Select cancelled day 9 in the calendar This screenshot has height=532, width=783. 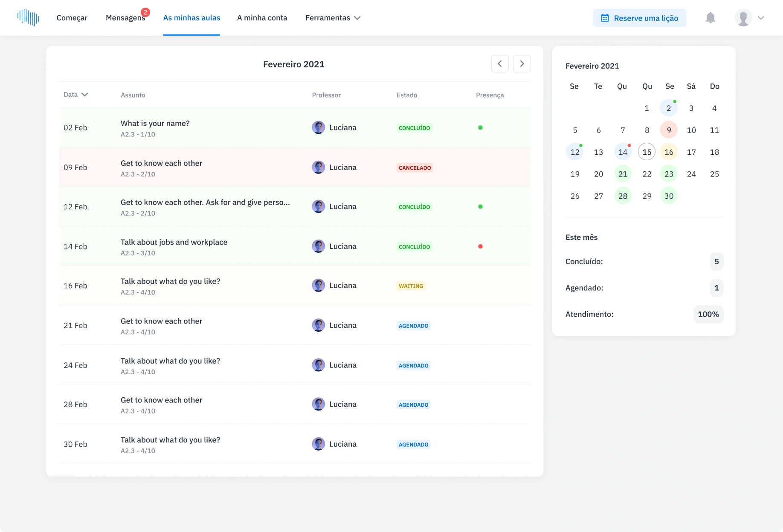(669, 130)
